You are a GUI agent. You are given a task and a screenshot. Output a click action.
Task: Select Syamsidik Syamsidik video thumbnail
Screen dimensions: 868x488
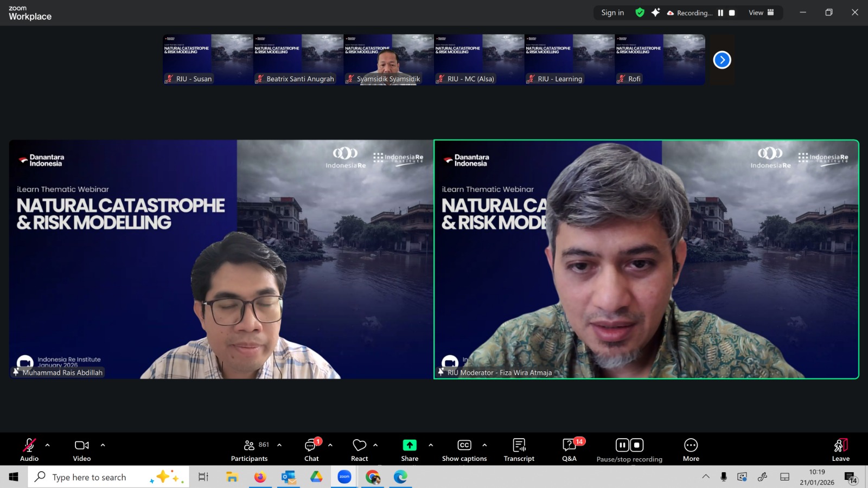(x=388, y=60)
